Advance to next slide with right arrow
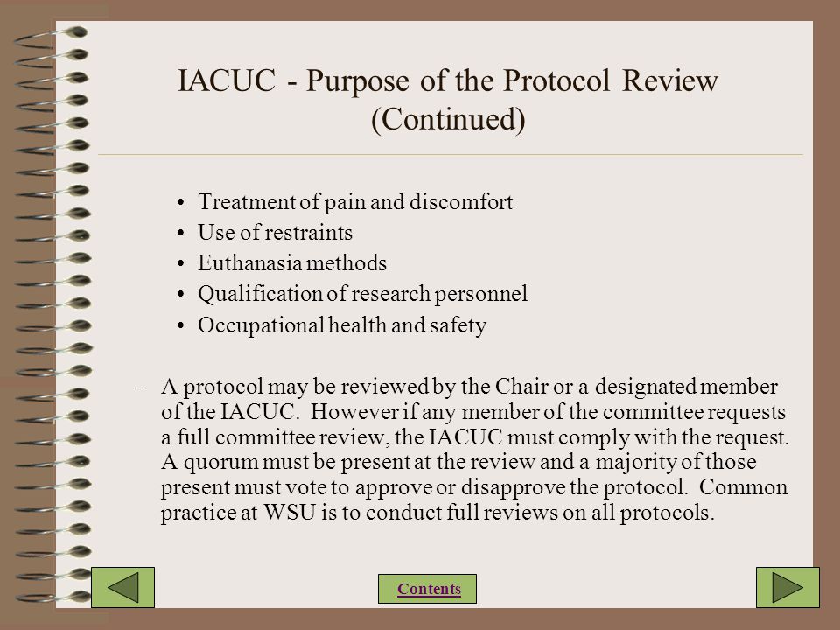Screen dimensions: 840x630 787,588
